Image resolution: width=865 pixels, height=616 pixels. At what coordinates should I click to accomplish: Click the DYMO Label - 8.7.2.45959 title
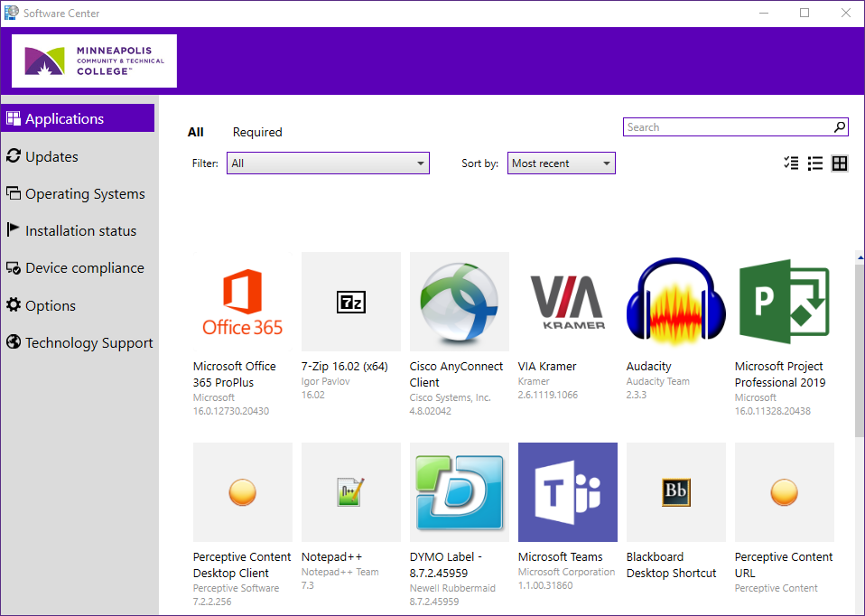[446, 565]
